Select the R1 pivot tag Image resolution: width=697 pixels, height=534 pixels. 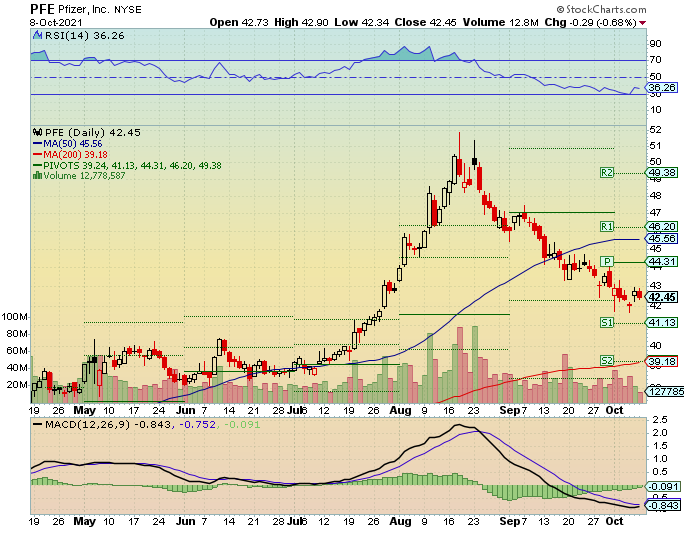[x=607, y=227]
